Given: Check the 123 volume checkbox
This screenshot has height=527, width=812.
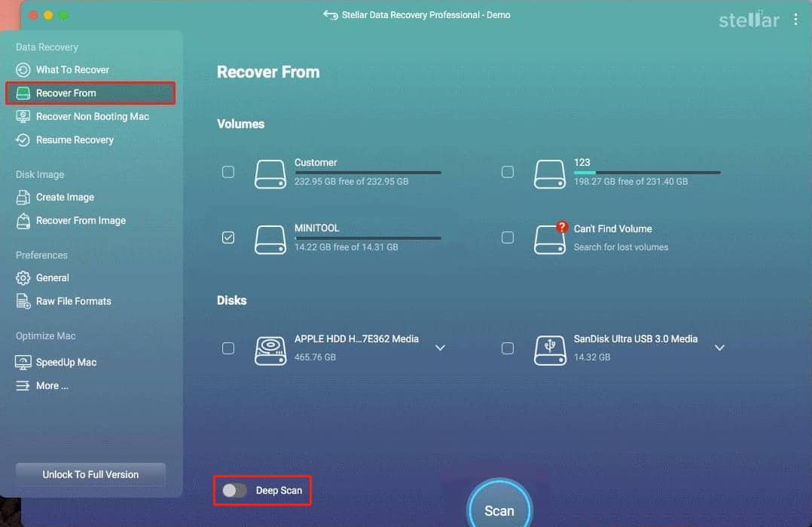Looking at the screenshot, I should click(508, 172).
